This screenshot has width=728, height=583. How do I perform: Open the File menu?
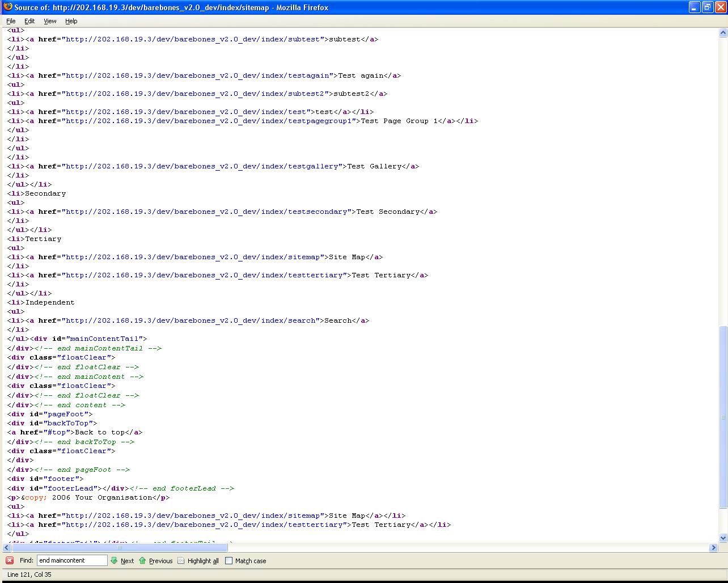[11, 21]
